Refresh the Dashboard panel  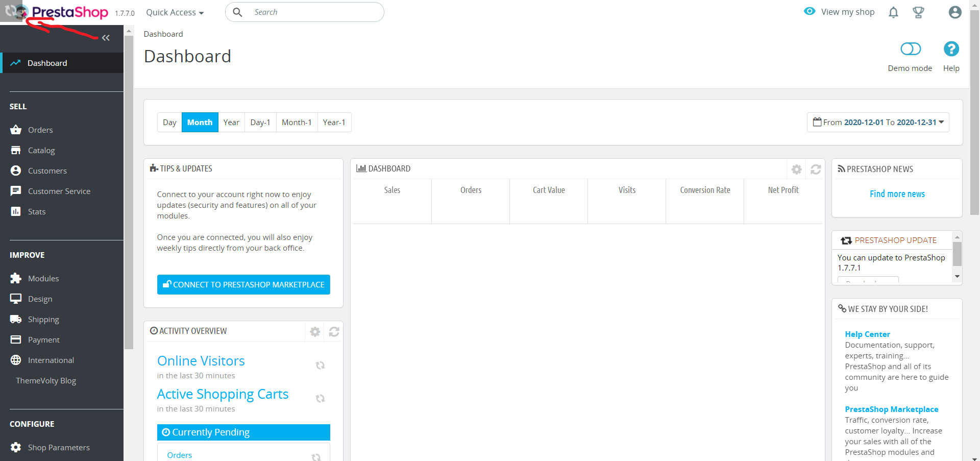pos(816,169)
